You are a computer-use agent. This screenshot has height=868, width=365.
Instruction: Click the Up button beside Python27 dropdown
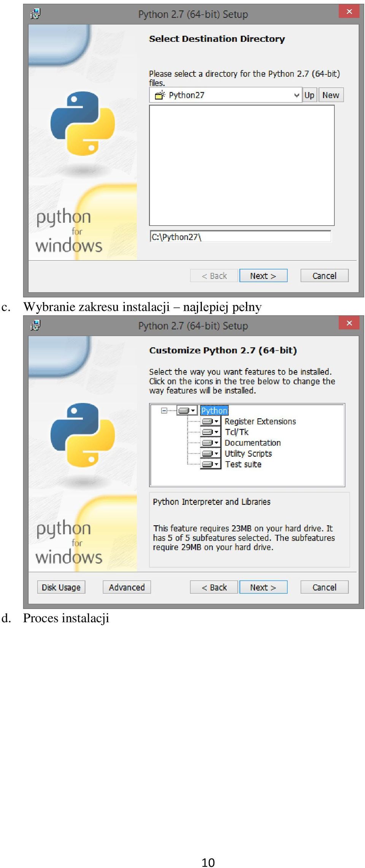(309, 95)
